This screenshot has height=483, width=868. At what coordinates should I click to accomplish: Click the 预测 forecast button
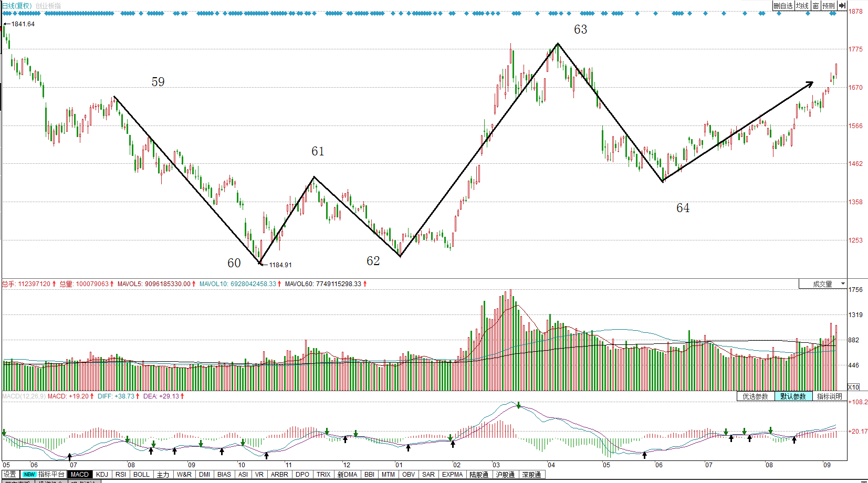click(x=829, y=5)
